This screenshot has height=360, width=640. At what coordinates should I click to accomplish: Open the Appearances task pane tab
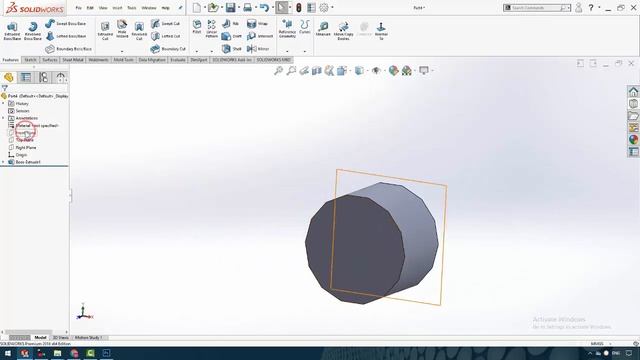633,140
